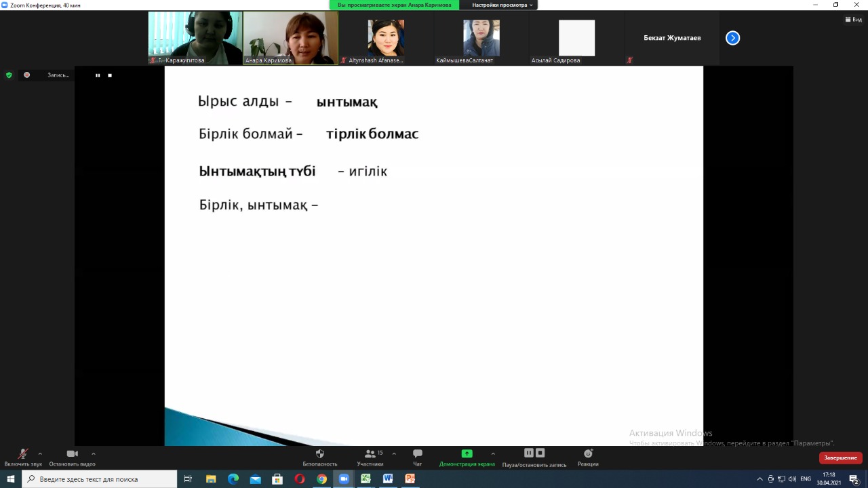This screenshot has height=488, width=868.
Task: Open Excel from taskbar
Action: tap(366, 479)
